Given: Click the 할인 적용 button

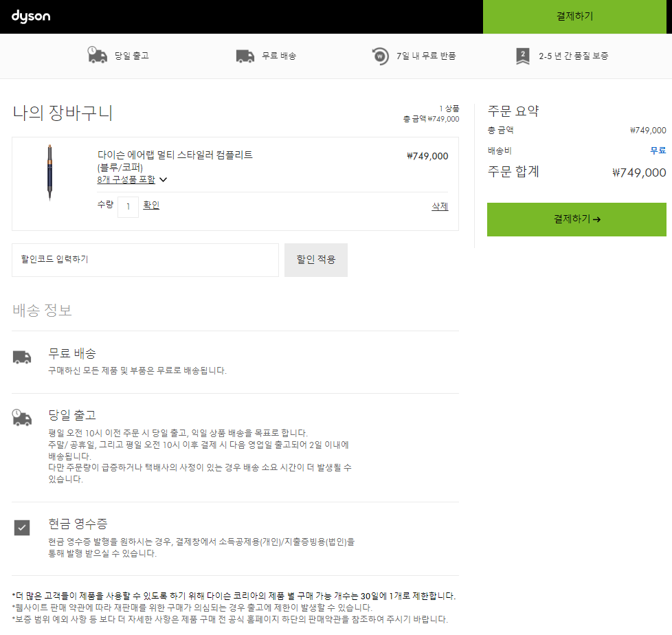Looking at the screenshot, I should (316, 260).
